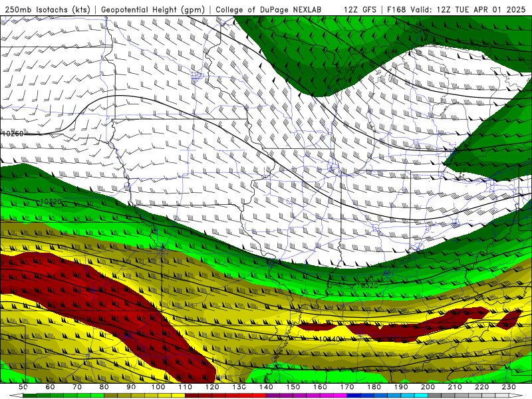Click the bright yellow swatch just before 110

[178, 396]
